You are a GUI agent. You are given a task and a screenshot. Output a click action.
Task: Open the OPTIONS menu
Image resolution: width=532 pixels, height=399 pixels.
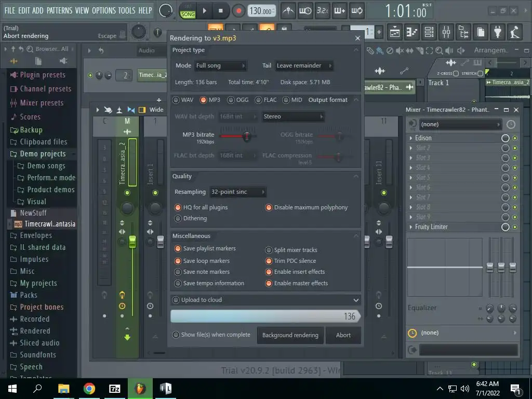point(104,10)
